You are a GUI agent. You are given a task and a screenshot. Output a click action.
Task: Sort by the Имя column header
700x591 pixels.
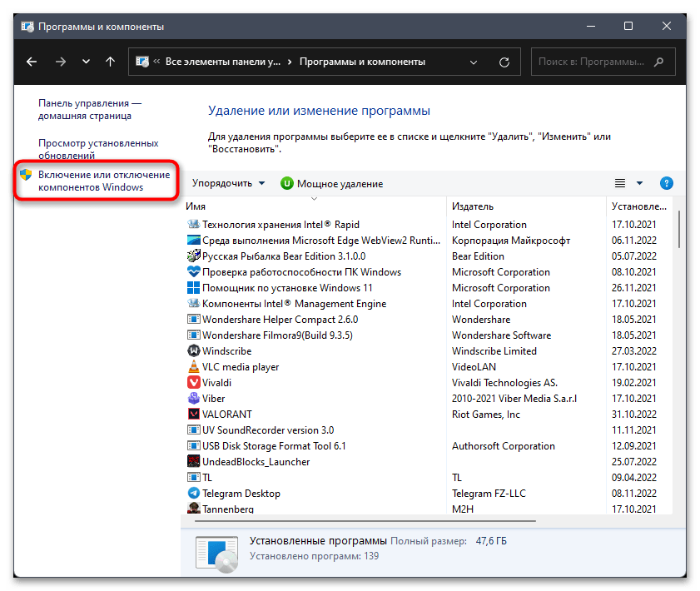(x=196, y=206)
